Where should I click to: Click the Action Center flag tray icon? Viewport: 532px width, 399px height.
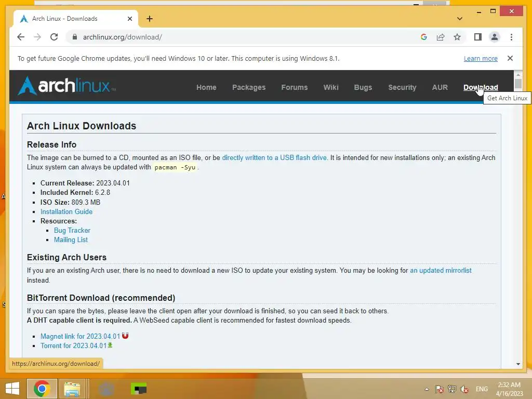pos(440,389)
